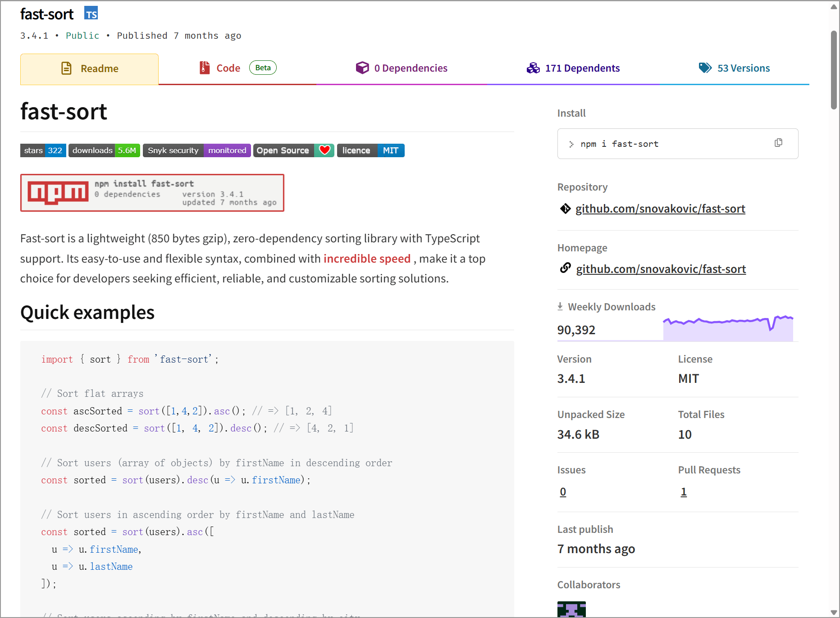The image size is (840, 618).
Task: Click the Dependencies cube icon
Action: pyautogui.click(x=362, y=68)
